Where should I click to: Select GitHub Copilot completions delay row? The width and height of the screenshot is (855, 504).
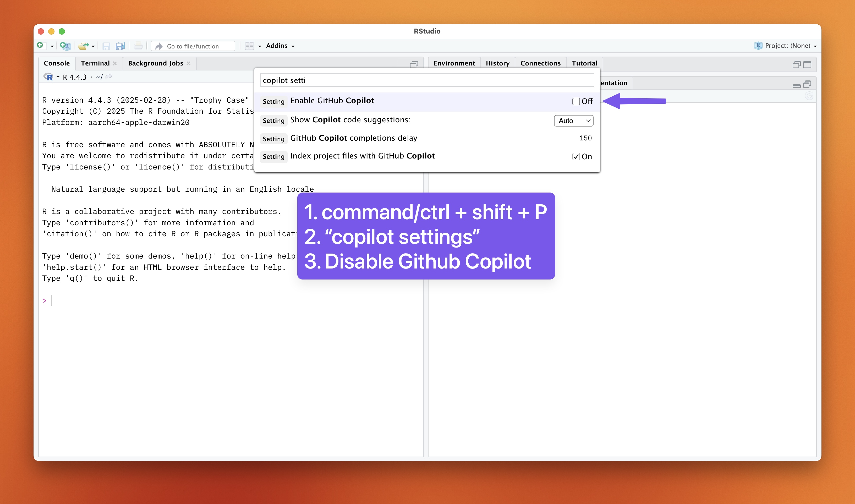pyautogui.click(x=427, y=138)
